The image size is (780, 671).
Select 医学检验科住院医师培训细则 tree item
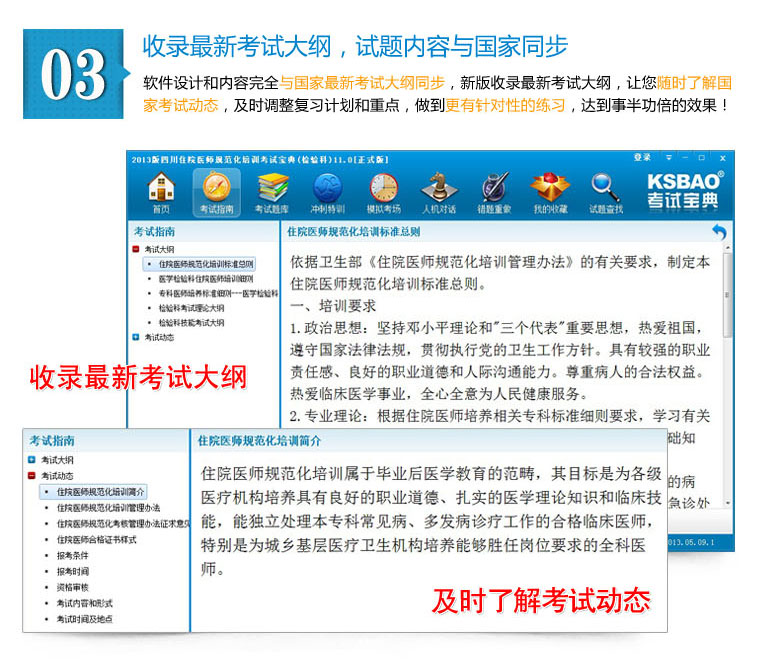(x=205, y=279)
